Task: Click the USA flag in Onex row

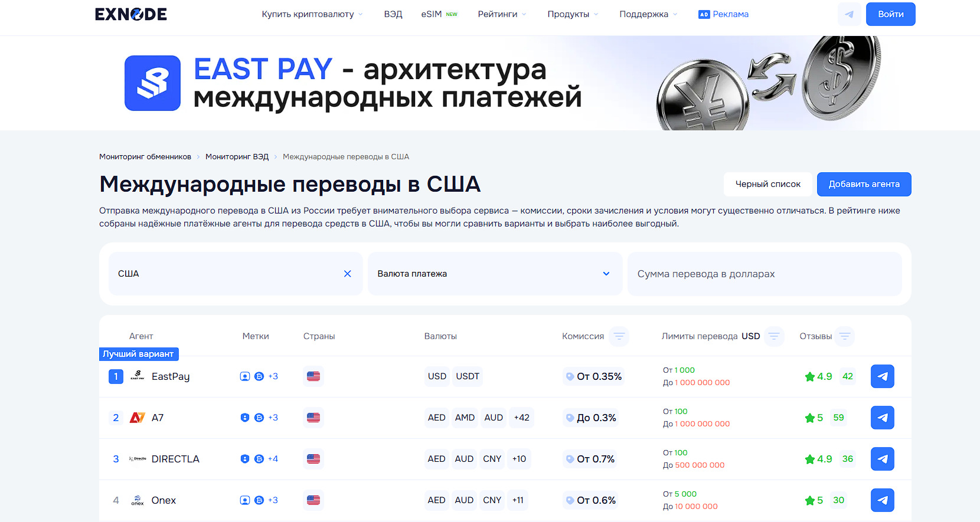Action: pos(313,500)
